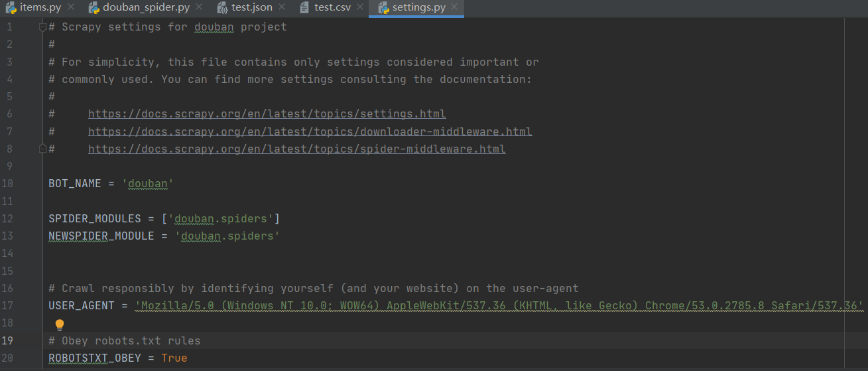Close the items.py tab

point(70,7)
